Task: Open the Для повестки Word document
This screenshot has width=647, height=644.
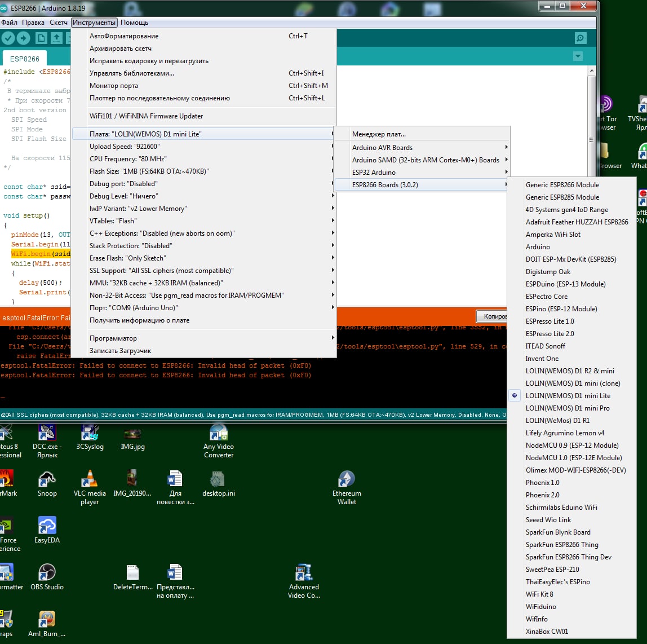Action: point(175,488)
